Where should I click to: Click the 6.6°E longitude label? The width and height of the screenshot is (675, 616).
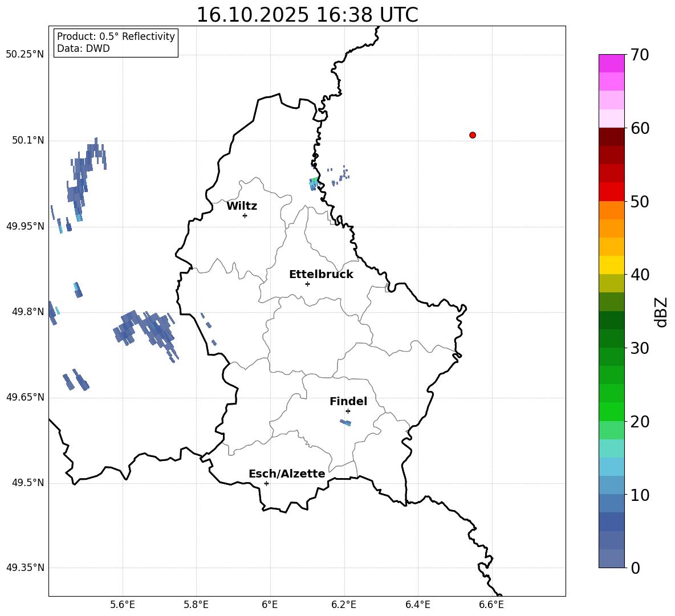click(491, 605)
